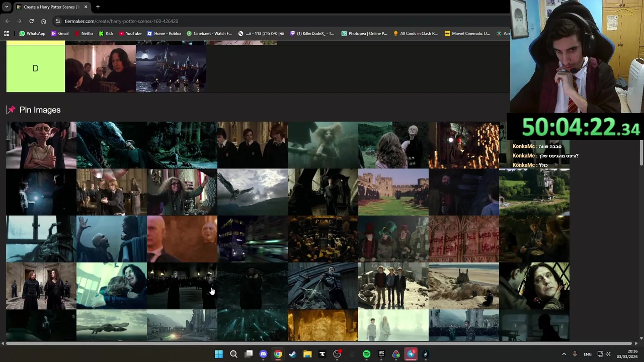The image size is (644, 362).
Task: Open Spotify from taskbar
Action: 366,354
